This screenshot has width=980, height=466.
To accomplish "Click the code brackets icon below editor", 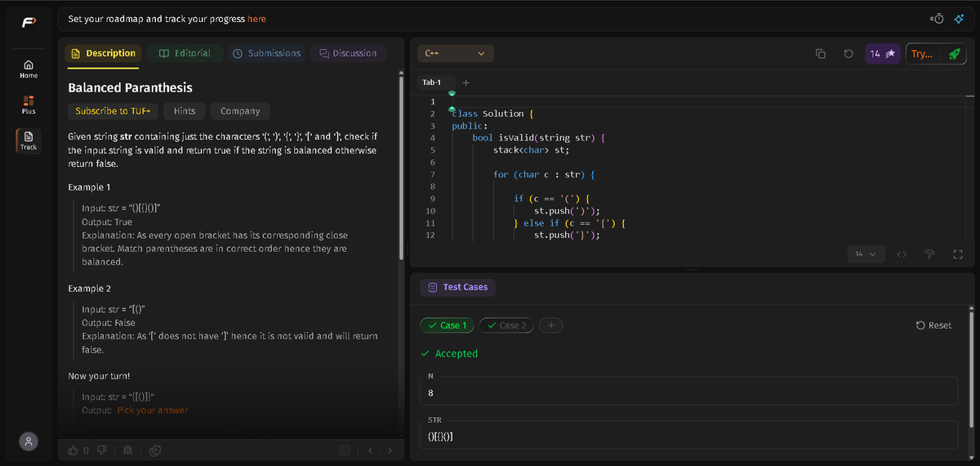I will tap(902, 254).
